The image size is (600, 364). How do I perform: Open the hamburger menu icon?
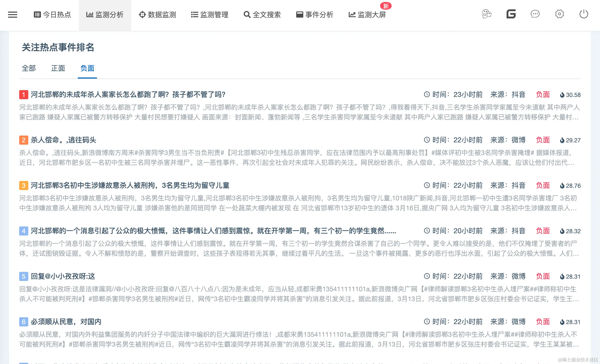pos(13,15)
